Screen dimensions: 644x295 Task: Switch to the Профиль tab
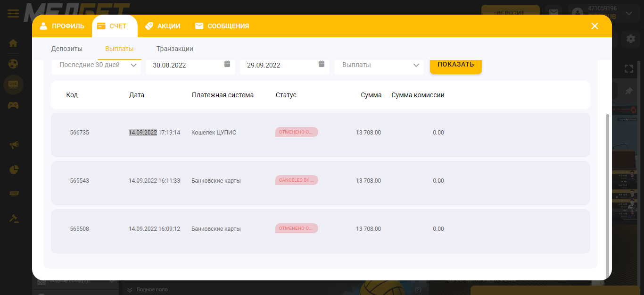[62, 26]
